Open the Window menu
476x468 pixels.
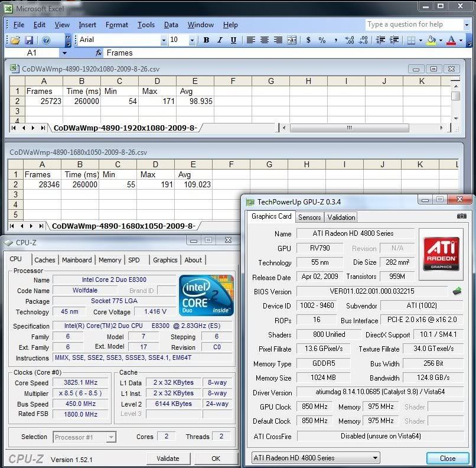click(x=201, y=25)
